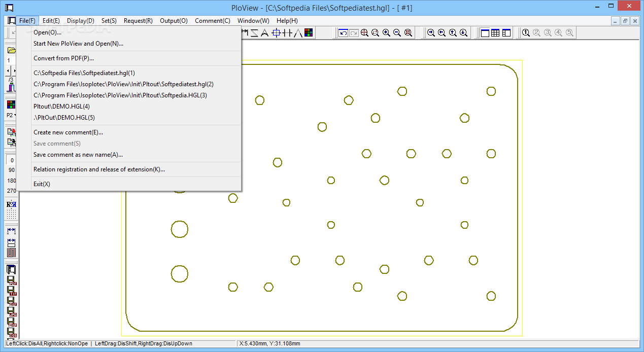Click the horizontal dimension arrows icon
Viewport: 644px width, 352px height.
click(x=11, y=231)
